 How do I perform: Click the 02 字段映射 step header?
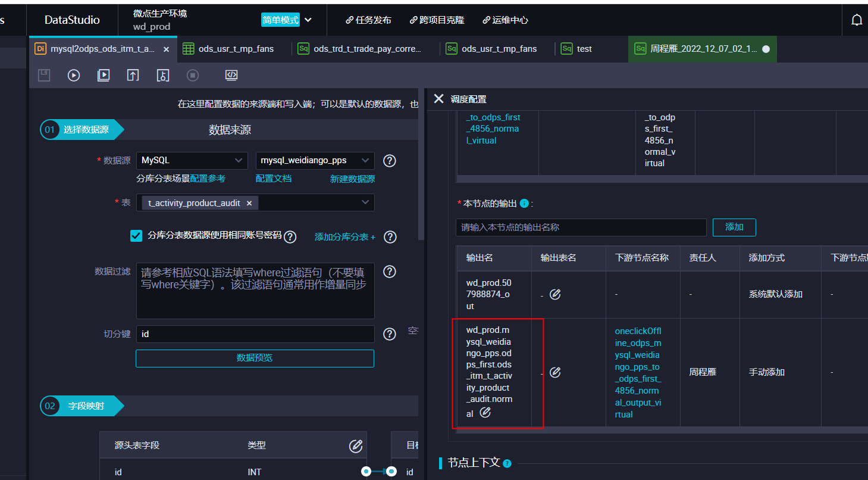82,406
